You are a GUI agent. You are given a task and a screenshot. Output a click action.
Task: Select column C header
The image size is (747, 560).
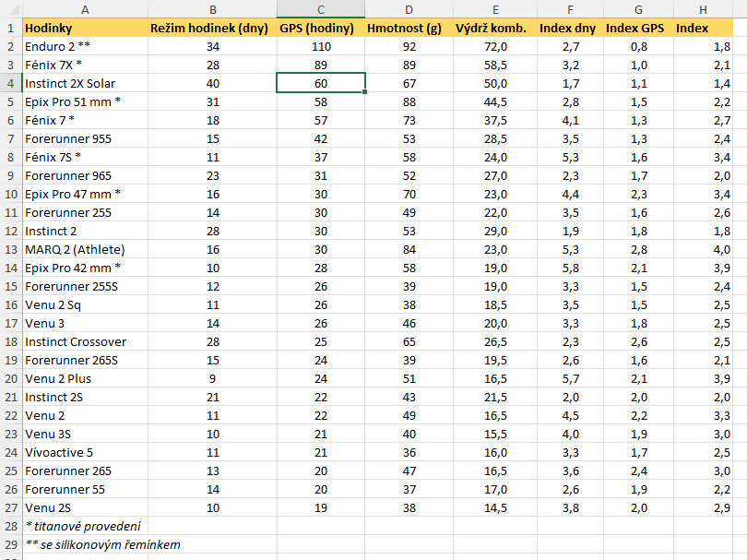pyautogui.click(x=321, y=9)
